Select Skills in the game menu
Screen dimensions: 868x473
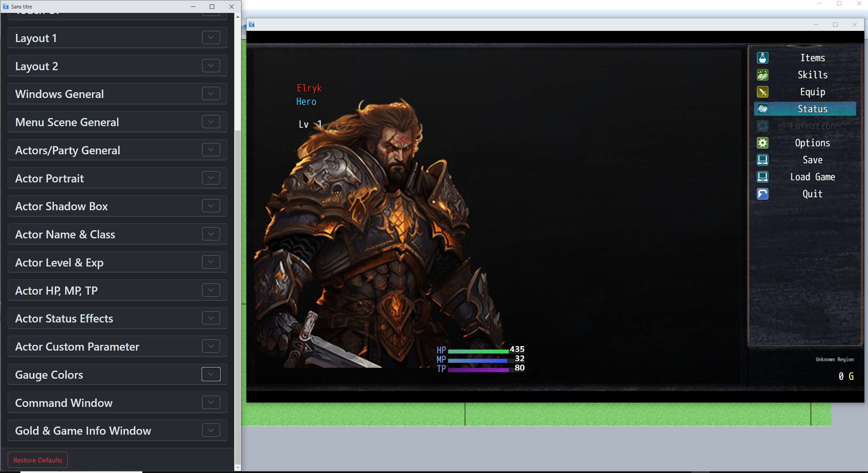click(x=812, y=75)
